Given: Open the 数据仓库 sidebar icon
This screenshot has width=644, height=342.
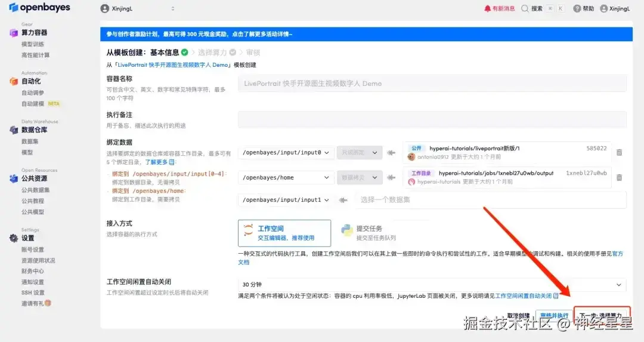Looking at the screenshot, I should point(14,130).
